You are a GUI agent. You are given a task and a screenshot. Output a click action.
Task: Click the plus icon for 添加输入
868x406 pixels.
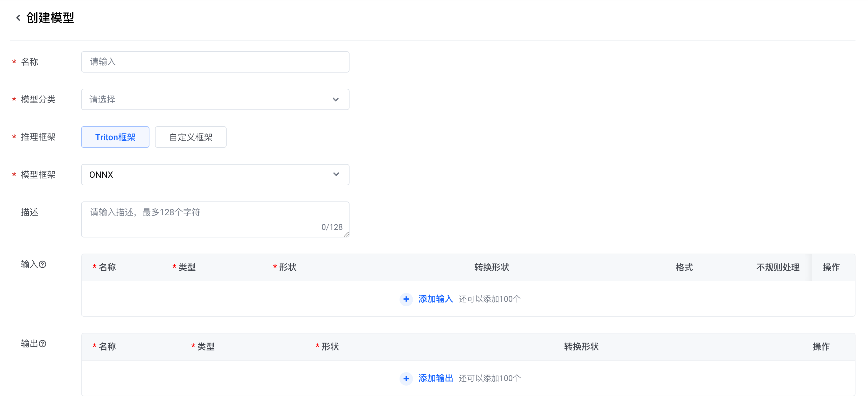click(406, 299)
